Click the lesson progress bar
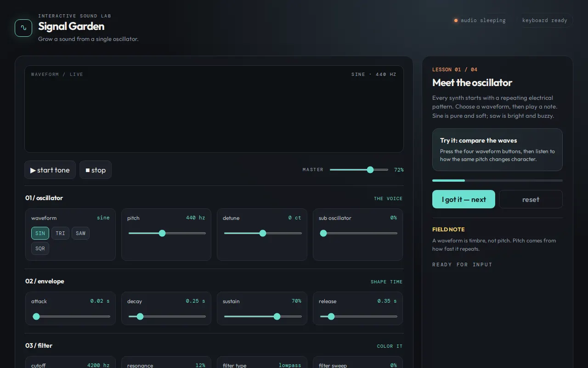588x368 pixels. [498, 180]
